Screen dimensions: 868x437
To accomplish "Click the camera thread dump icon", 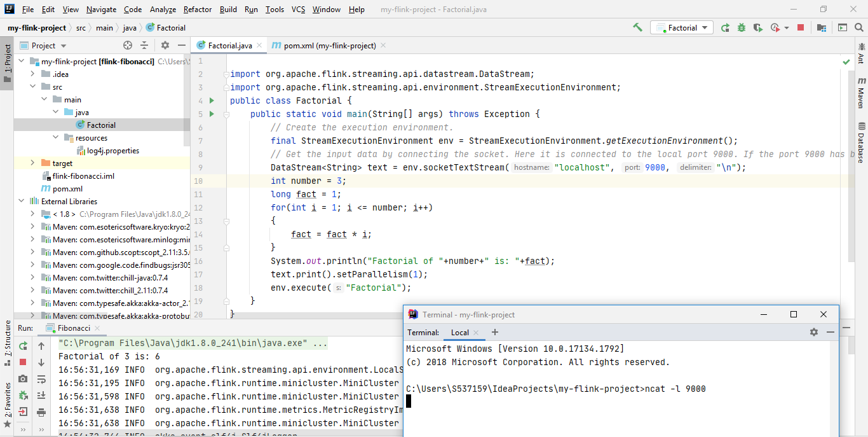I will click(23, 378).
